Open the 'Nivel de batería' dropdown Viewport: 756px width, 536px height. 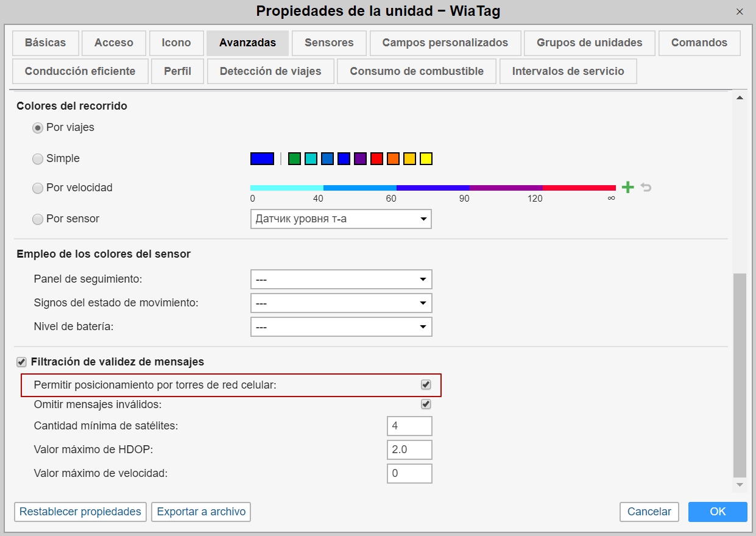tap(341, 327)
